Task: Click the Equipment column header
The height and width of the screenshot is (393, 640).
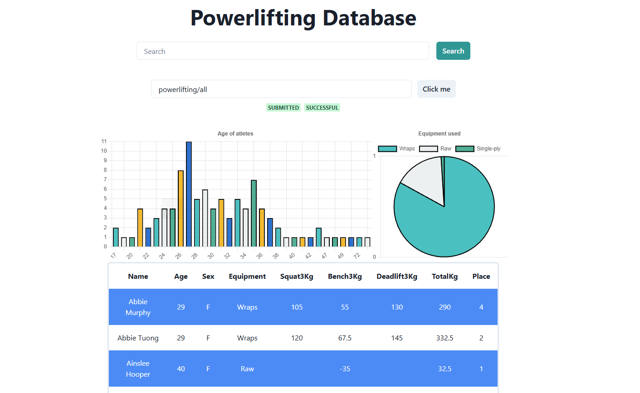Action: pyautogui.click(x=247, y=276)
